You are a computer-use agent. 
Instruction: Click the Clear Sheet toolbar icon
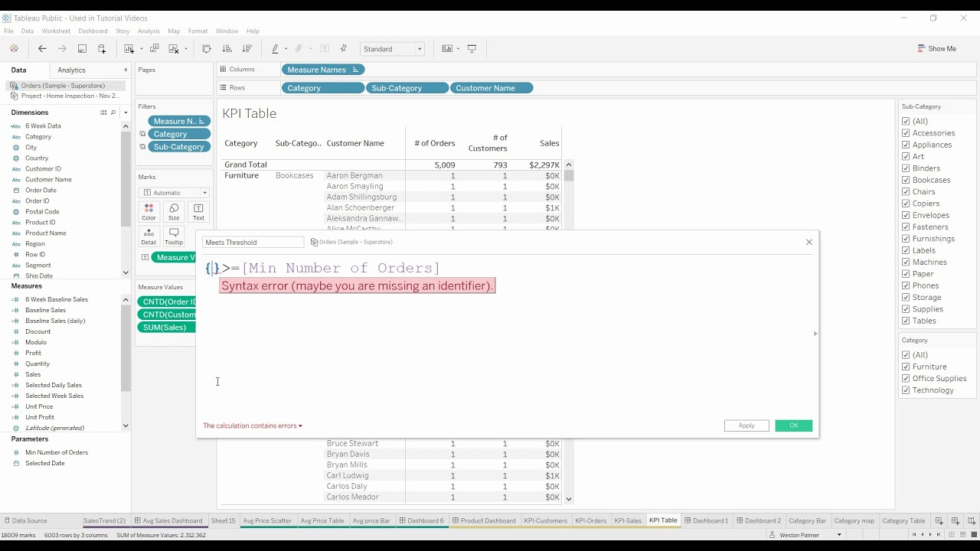174,48
